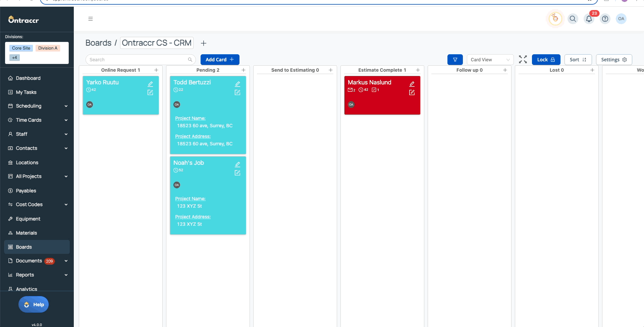Click the hamburger menu icon
644x327 pixels.
[x=91, y=19]
